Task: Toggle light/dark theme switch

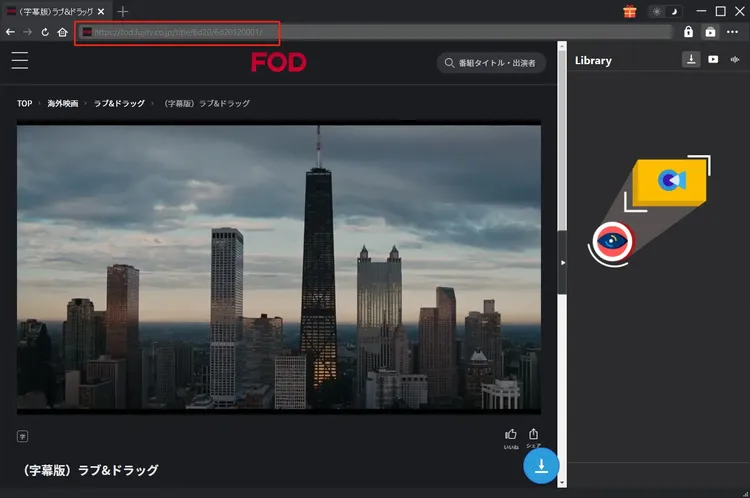Action: pos(663,11)
